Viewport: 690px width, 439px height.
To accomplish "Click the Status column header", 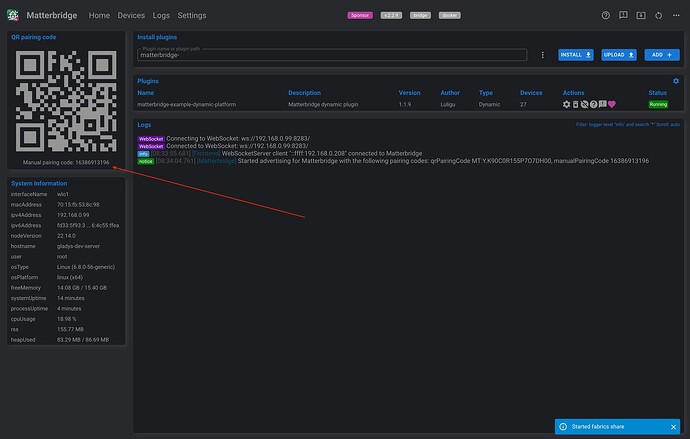I will (x=657, y=93).
